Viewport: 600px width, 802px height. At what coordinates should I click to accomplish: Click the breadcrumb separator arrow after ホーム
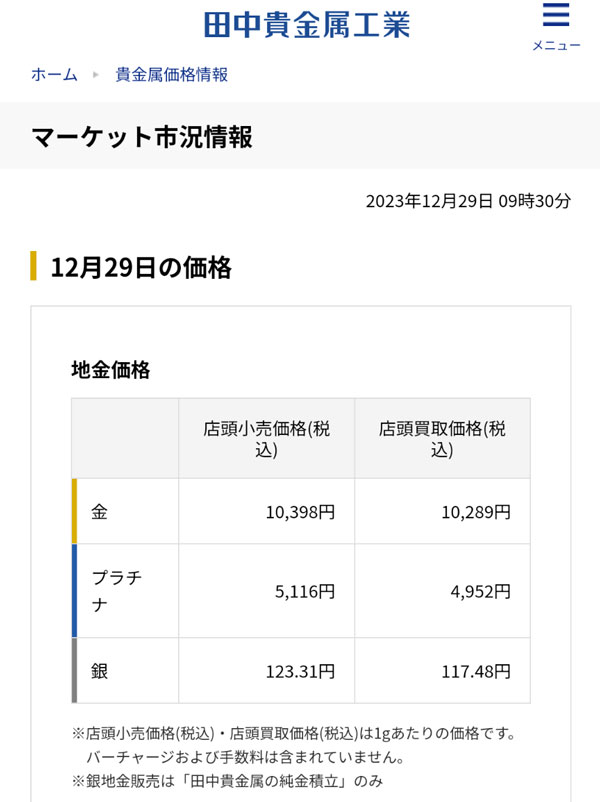(x=96, y=75)
